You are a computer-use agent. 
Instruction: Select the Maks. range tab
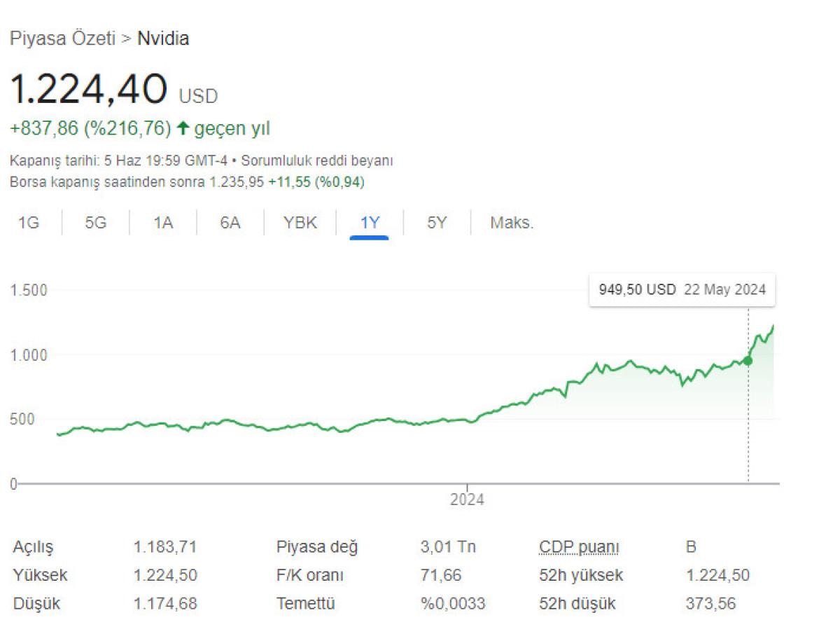tap(512, 223)
